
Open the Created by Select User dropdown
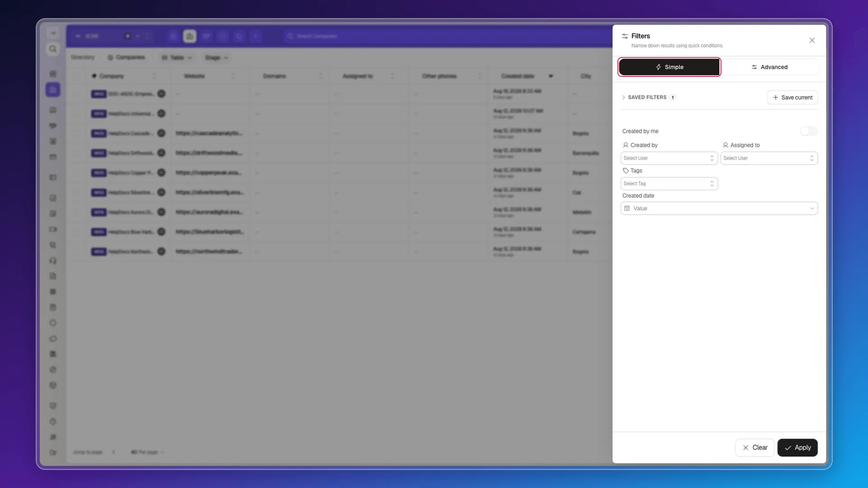tap(669, 158)
